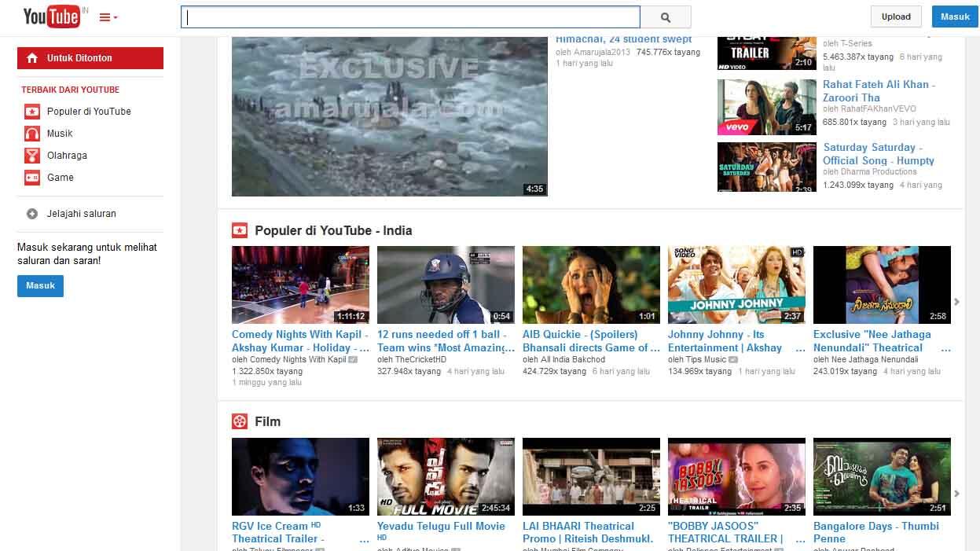The height and width of the screenshot is (551, 980).
Task: Open AIB Quickie - (Spoilers) title
Action: [591, 341]
